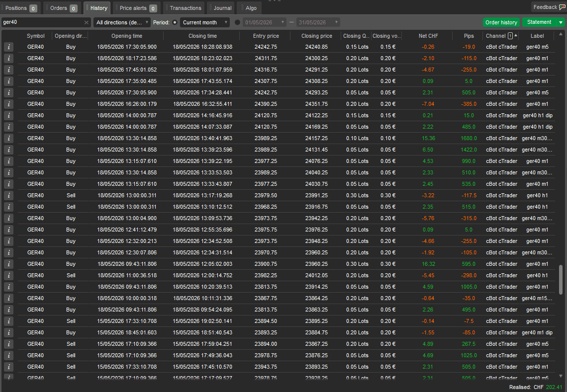Switch to the Positions tab

21,8
